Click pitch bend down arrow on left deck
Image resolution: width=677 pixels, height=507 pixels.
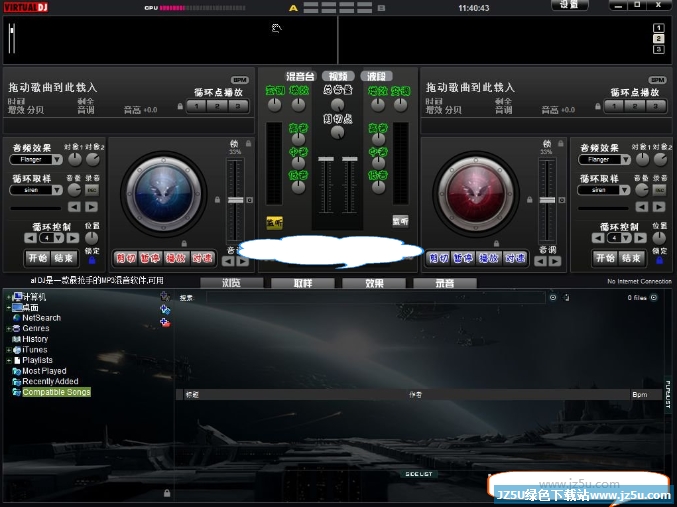228,261
